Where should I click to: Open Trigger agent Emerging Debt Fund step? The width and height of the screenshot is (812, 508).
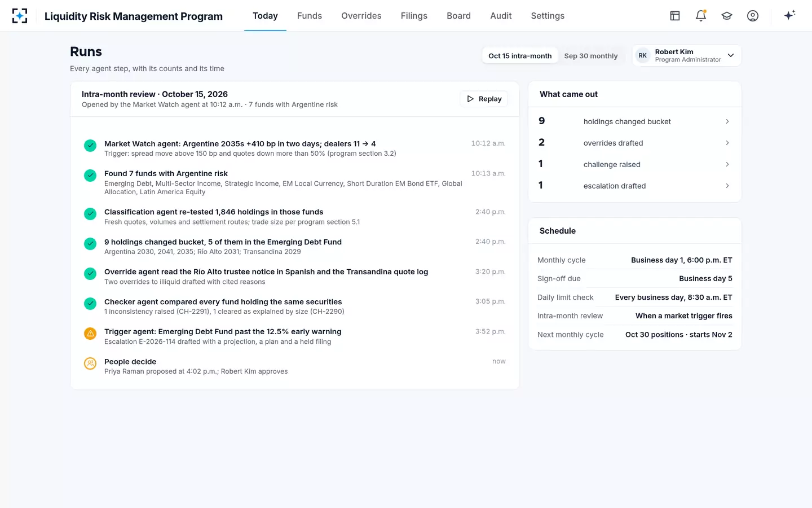[295, 336]
